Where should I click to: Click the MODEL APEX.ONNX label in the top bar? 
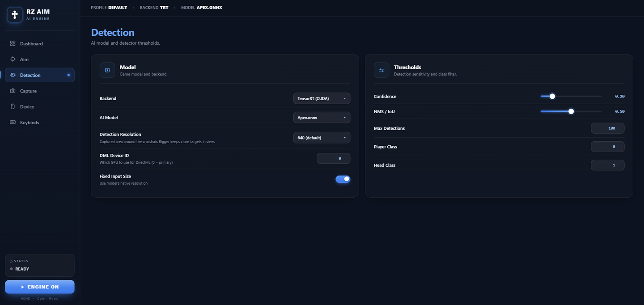coord(202,8)
